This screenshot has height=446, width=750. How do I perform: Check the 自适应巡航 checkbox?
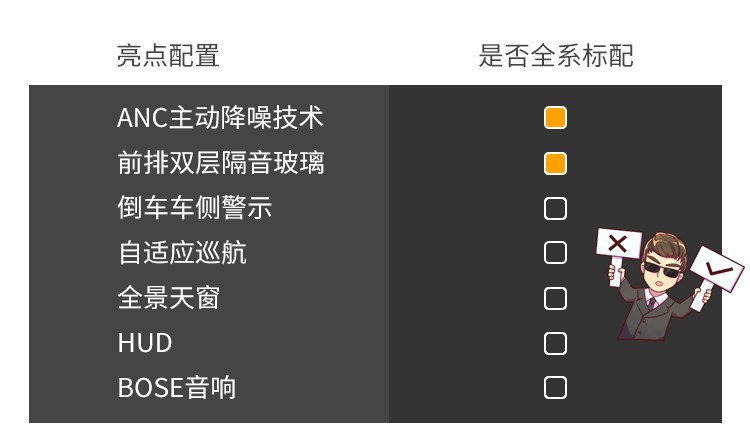(555, 253)
